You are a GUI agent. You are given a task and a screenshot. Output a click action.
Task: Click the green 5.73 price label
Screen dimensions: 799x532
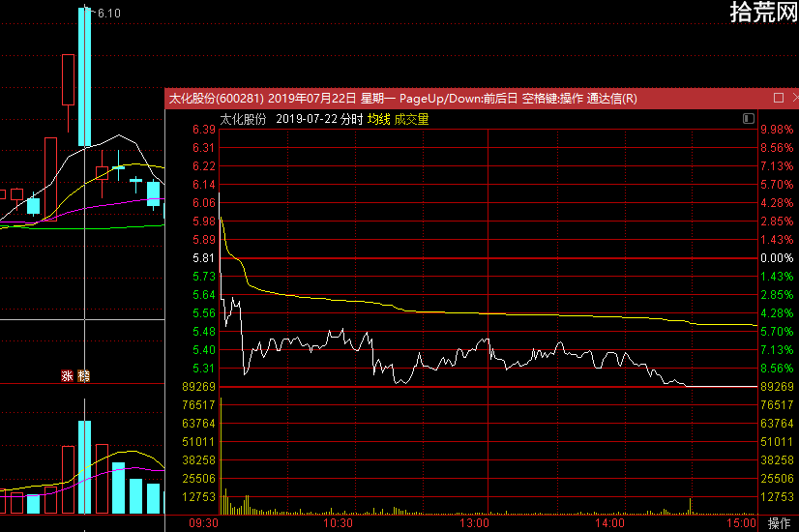tap(204, 277)
